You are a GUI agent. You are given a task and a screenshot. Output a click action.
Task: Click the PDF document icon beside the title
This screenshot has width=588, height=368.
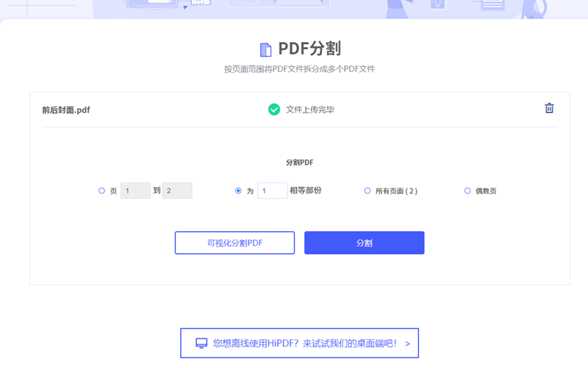click(266, 50)
